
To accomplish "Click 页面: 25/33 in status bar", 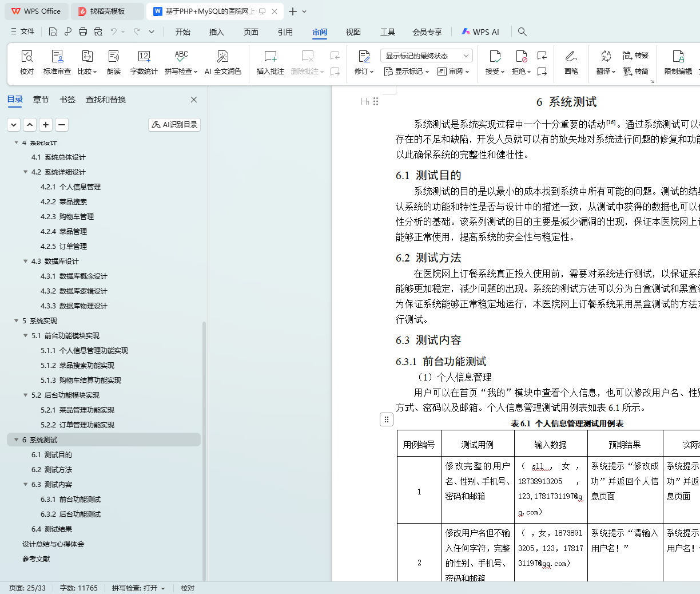I will click(x=27, y=588).
